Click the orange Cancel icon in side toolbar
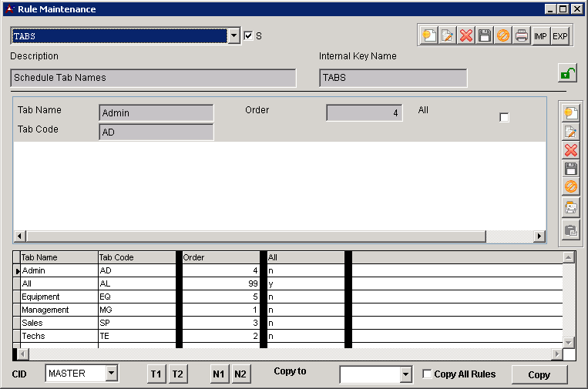The height and width of the screenshot is (389, 588). click(571, 186)
